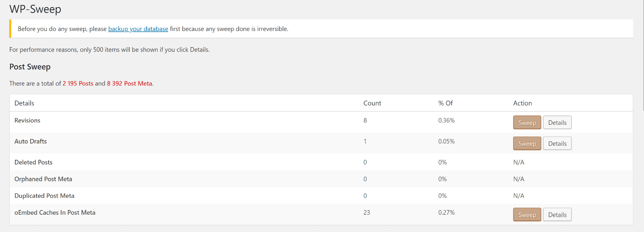Open Details for oEmbed Caches
This screenshot has width=644, height=232.
pyautogui.click(x=557, y=215)
